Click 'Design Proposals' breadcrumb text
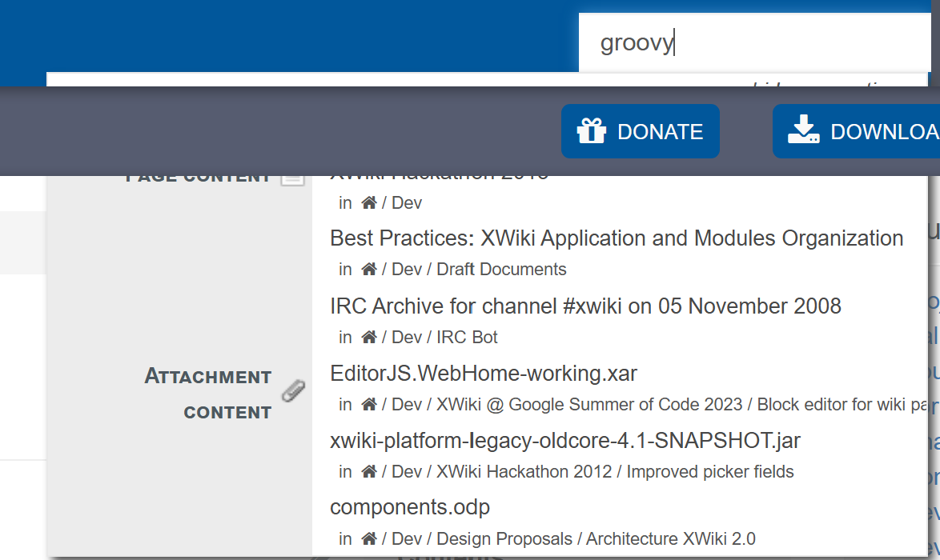 click(x=504, y=539)
